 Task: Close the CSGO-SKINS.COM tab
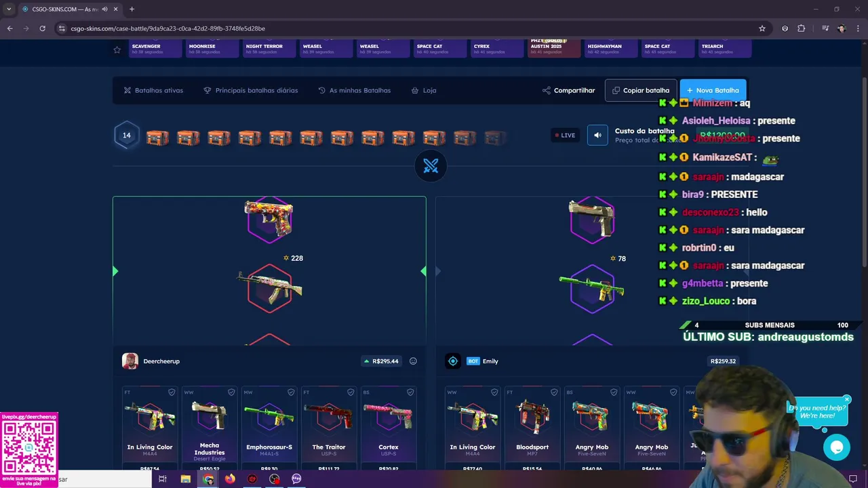[x=117, y=9]
